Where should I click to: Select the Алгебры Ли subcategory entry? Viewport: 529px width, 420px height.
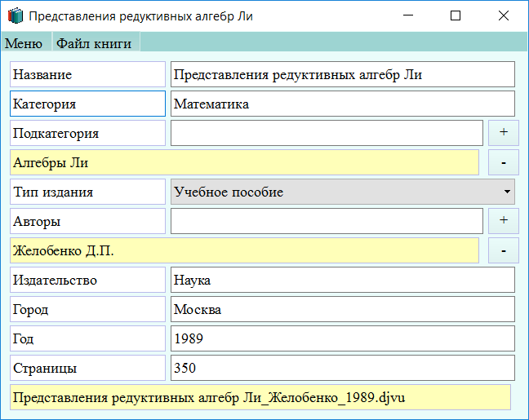pyautogui.click(x=243, y=162)
